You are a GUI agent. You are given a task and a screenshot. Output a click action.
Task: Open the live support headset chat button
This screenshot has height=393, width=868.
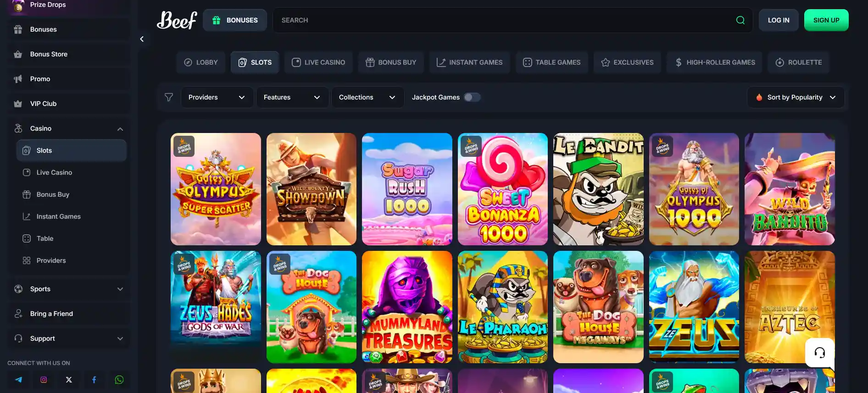pyautogui.click(x=819, y=352)
